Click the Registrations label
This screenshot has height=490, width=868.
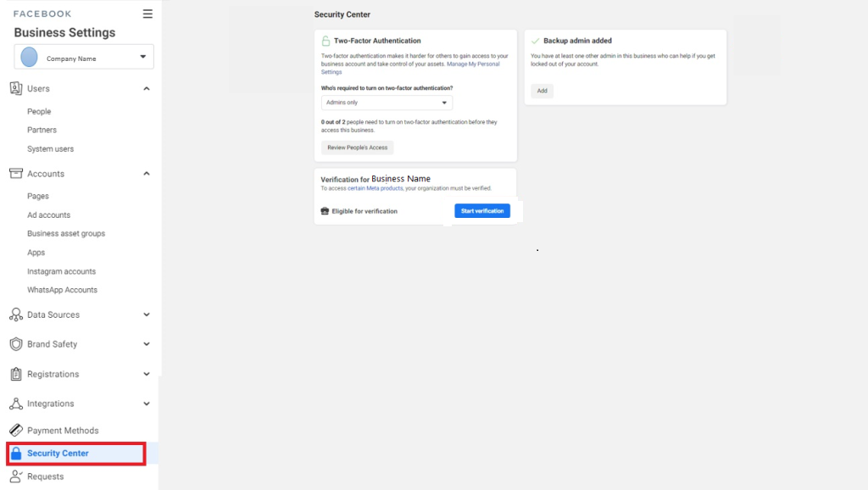53,375
